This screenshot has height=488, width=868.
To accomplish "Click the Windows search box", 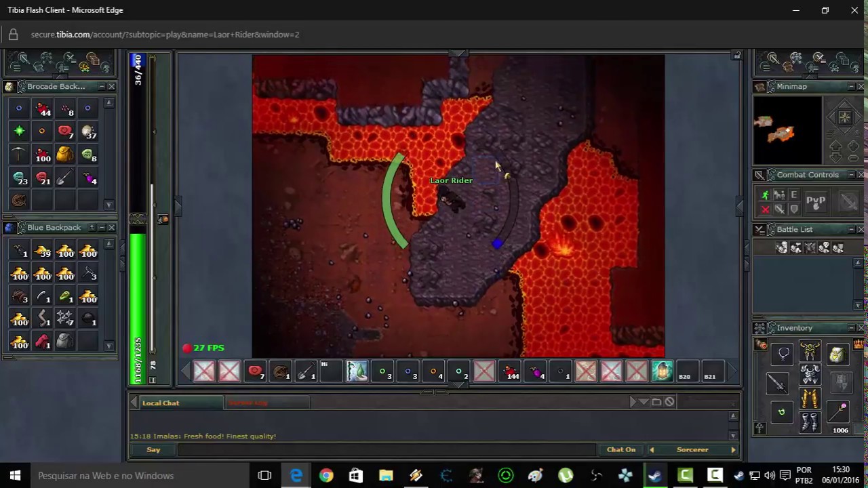I will (x=140, y=476).
